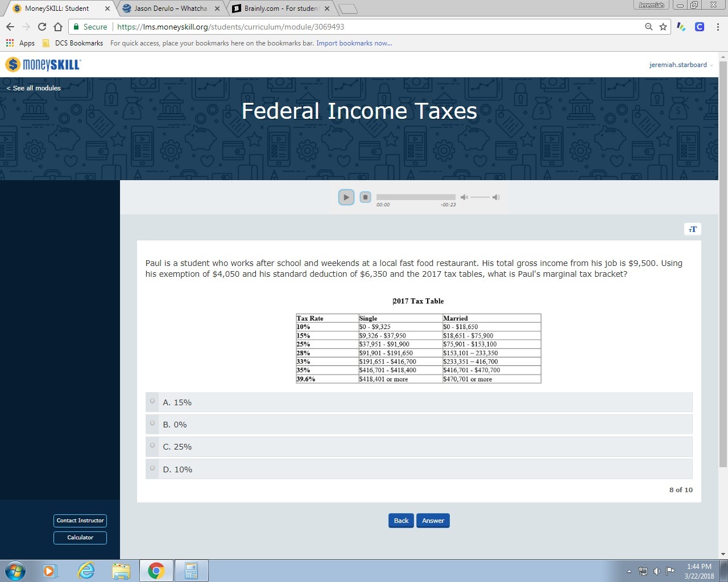Set volume to max with loud speaker icon
Screen dimensions: 728x582
pos(496,197)
